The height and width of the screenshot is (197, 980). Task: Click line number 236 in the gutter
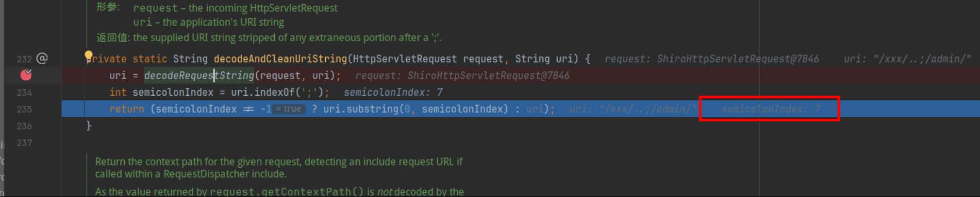(24, 126)
